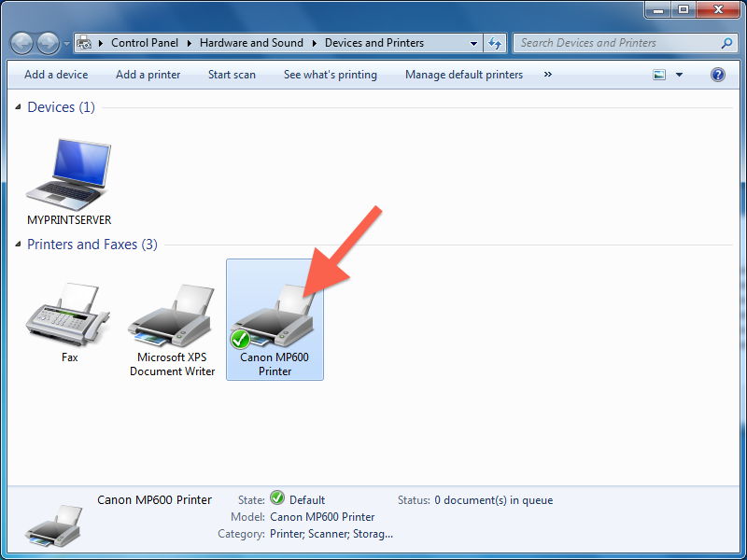
Task: Click Canon MP600 Printer title in details pane
Action: [x=154, y=500]
